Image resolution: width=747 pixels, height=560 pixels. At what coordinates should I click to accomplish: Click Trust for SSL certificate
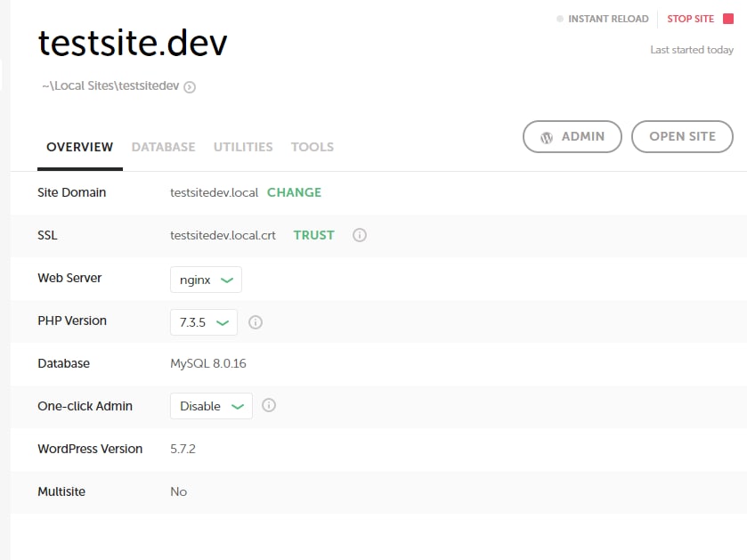[x=314, y=235]
